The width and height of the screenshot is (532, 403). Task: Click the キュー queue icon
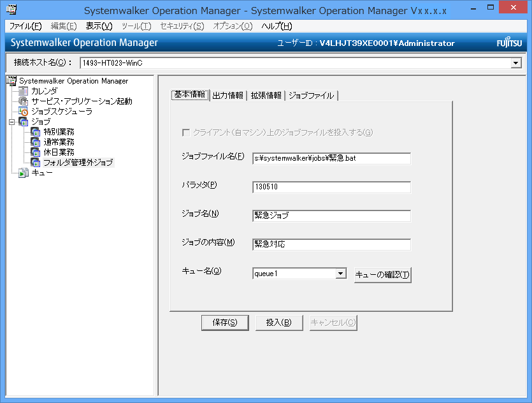[24, 173]
